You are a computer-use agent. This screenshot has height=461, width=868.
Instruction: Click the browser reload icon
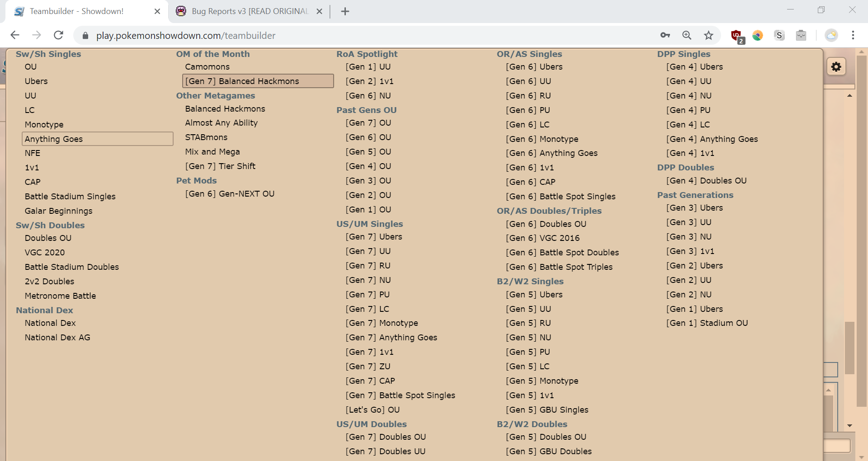click(58, 35)
